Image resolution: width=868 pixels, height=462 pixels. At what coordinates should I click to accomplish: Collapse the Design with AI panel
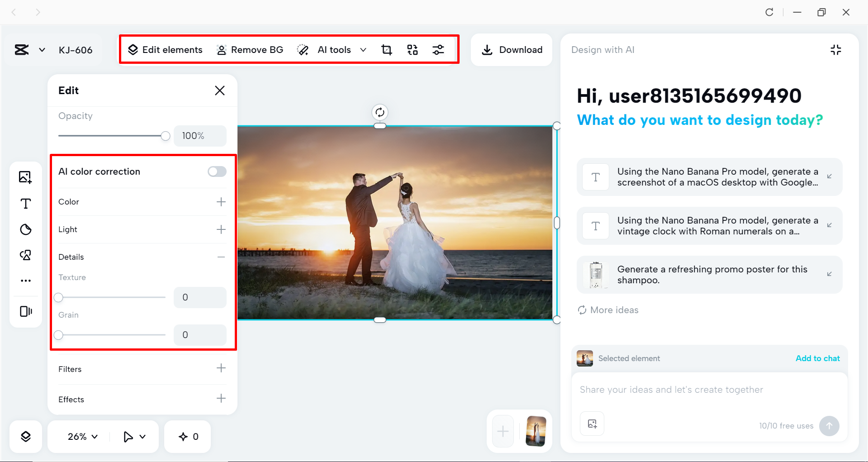(835, 50)
